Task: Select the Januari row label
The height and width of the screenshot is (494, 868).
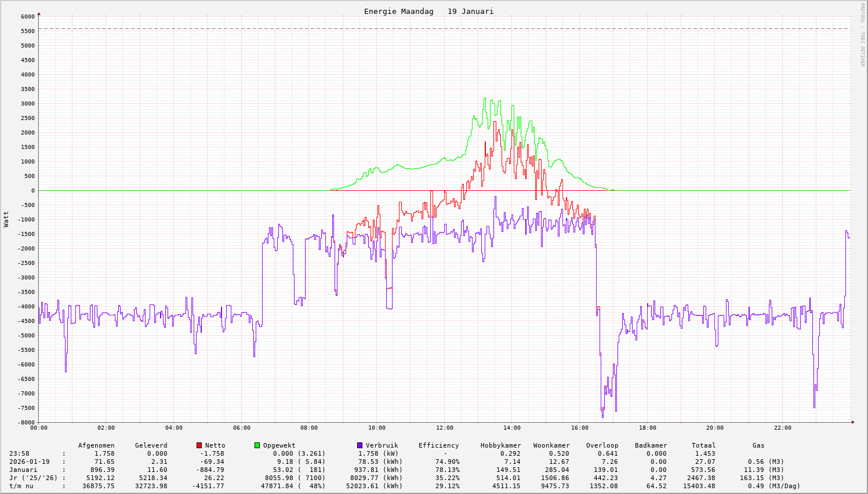Action: point(23,470)
